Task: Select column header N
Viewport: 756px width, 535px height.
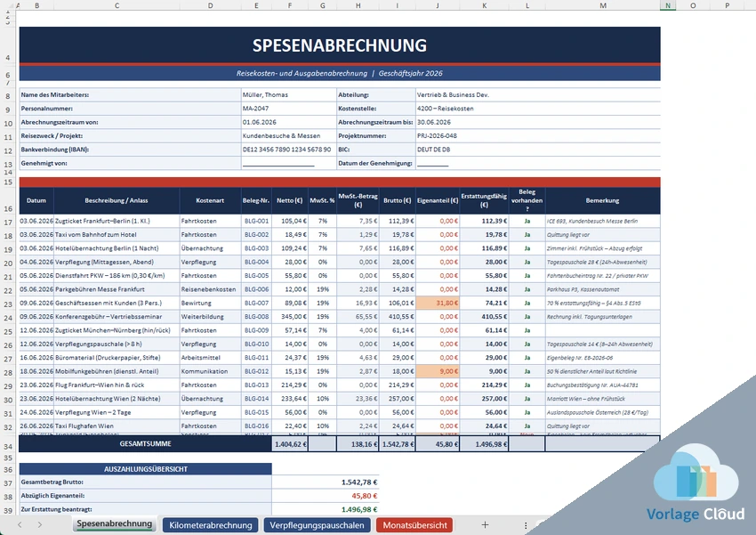Action: point(668,5)
